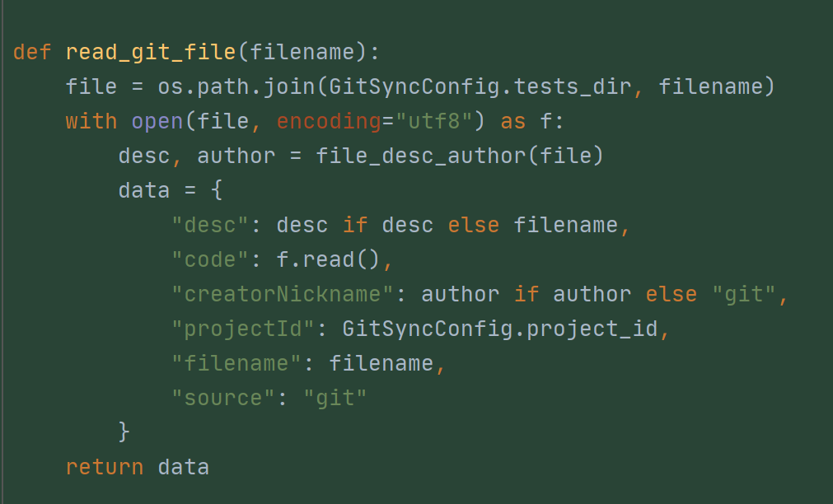
Task: Click the read_git_file function name
Action: pos(150,52)
